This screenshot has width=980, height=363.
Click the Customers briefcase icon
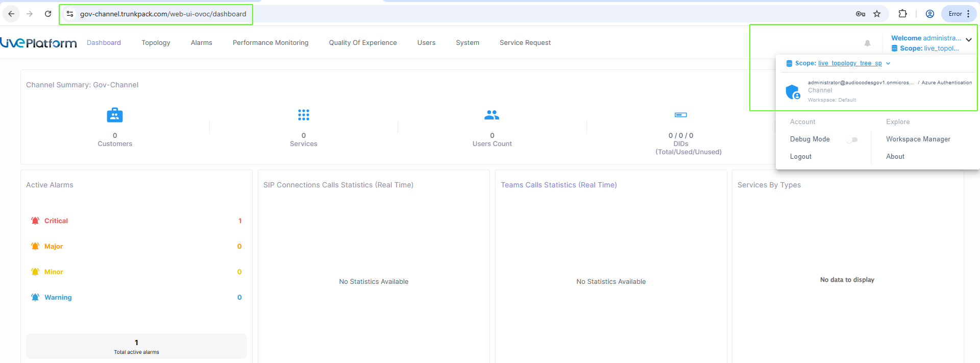click(114, 115)
